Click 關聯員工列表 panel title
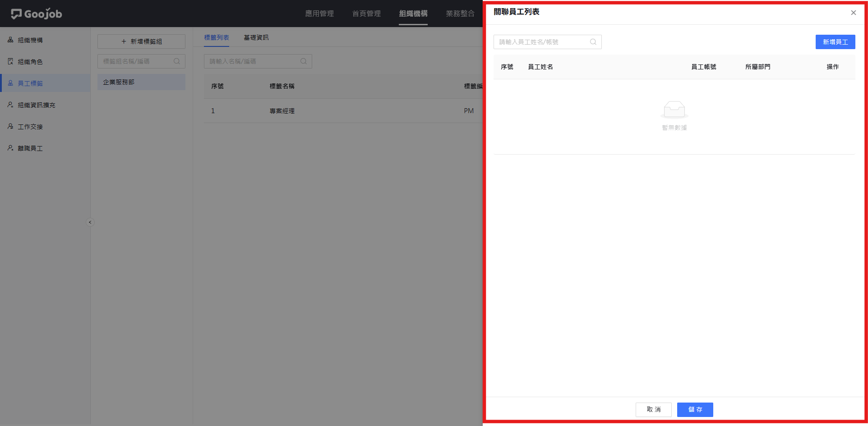Viewport: 868px width, 426px height. [x=517, y=12]
